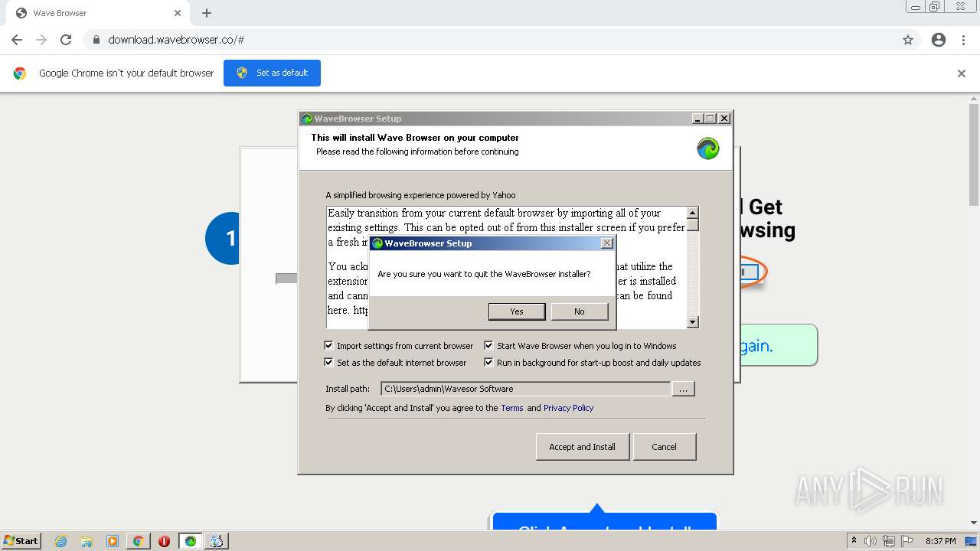Bookmark this page with star icon
This screenshot has height=551, width=980.
[908, 40]
